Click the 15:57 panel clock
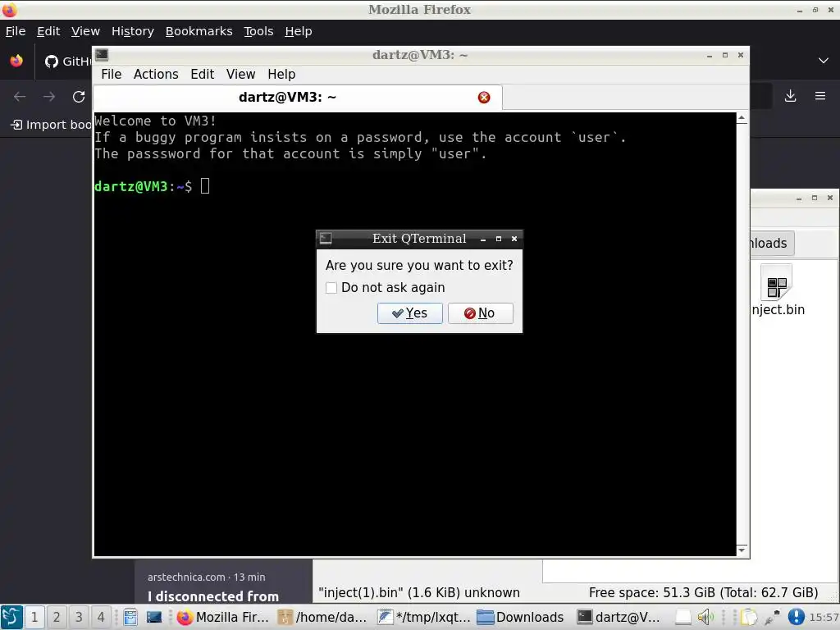 coord(824,617)
